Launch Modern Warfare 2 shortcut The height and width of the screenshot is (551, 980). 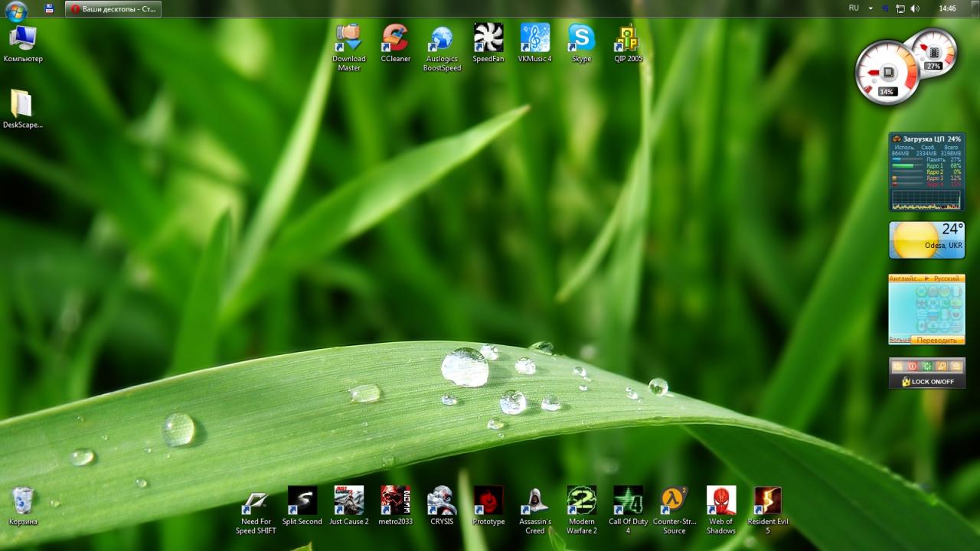point(582,510)
